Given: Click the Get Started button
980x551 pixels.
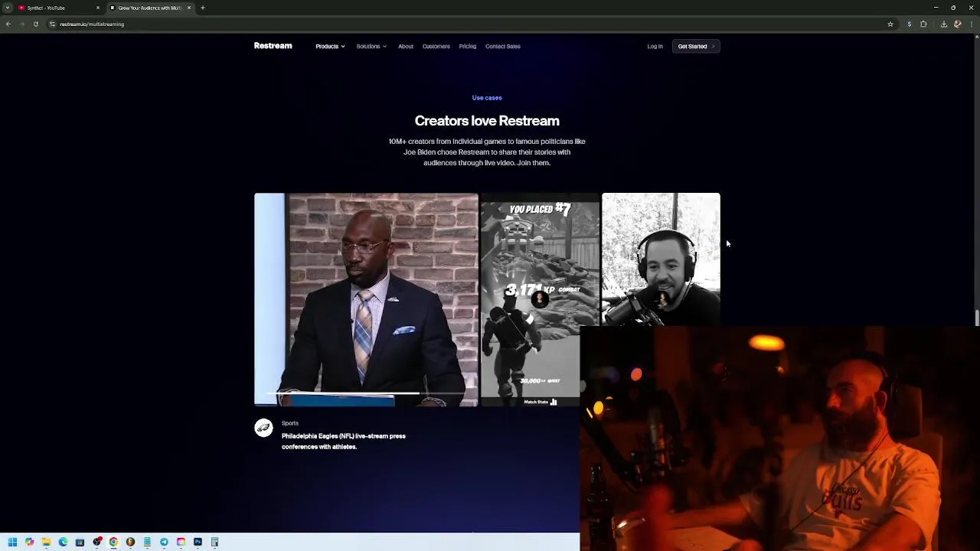Looking at the screenshot, I should (x=696, y=46).
